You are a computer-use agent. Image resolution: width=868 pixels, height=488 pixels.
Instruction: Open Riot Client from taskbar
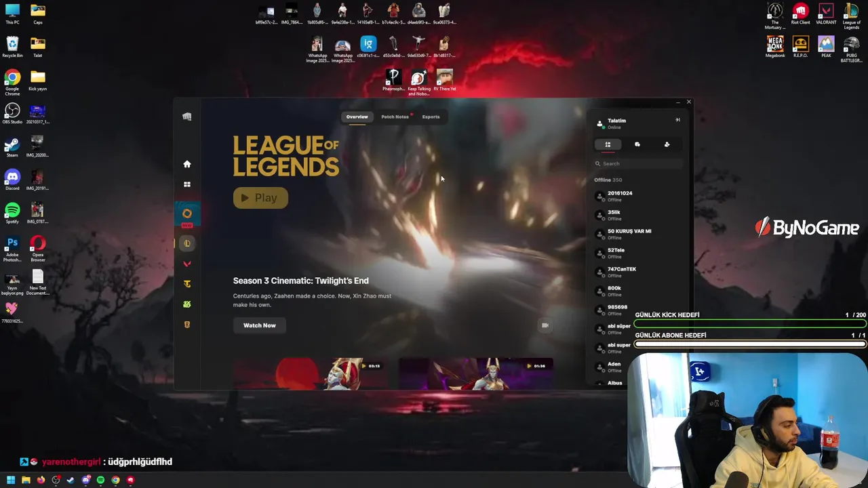pyautogui.click(x=130, y=480)
